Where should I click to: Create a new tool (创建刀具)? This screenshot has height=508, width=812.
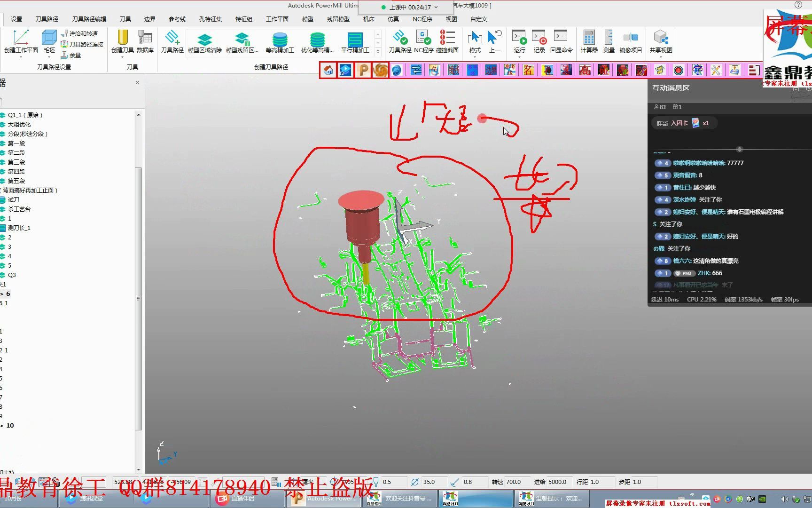pyautogui.click(x=122, y=41)
